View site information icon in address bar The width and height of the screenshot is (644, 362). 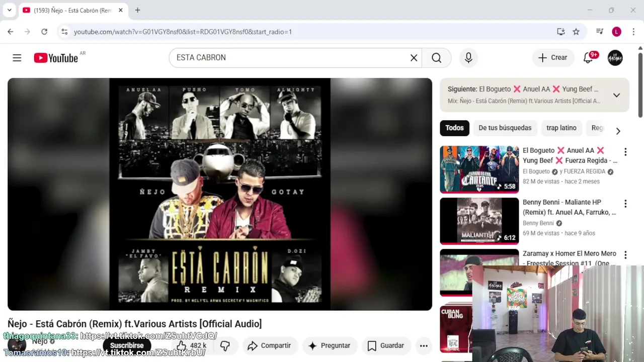click(x=64, y=32)
